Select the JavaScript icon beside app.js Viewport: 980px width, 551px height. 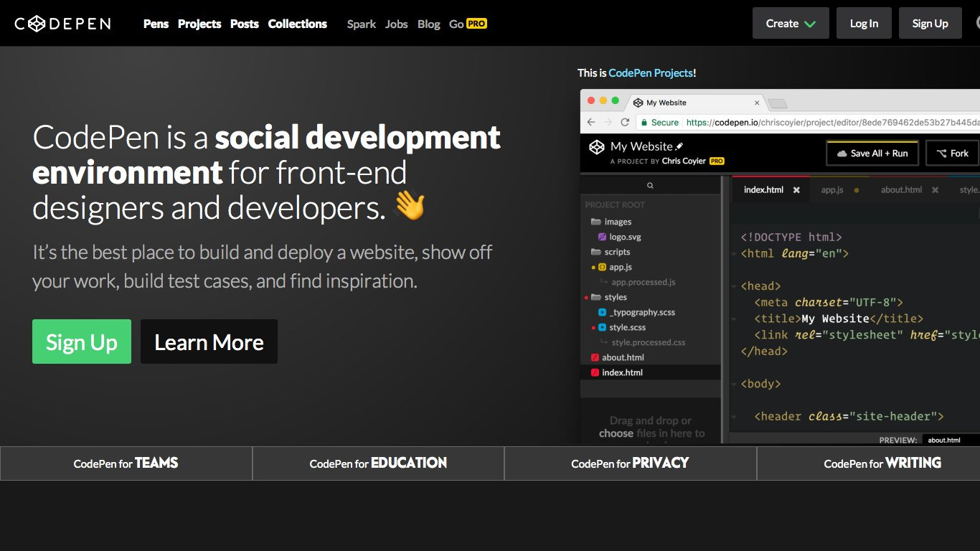coord(601,267)
